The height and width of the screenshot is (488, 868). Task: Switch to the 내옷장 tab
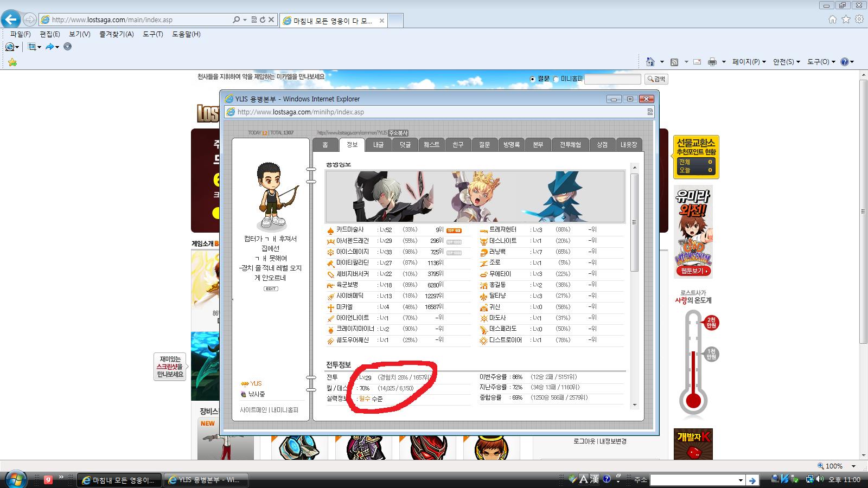[x=629, y=145]
